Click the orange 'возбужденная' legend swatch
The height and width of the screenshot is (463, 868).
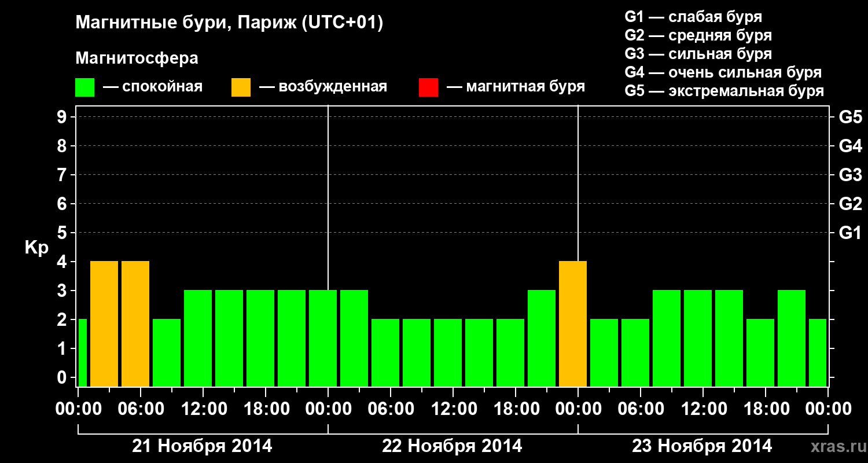tap(241, 87)
